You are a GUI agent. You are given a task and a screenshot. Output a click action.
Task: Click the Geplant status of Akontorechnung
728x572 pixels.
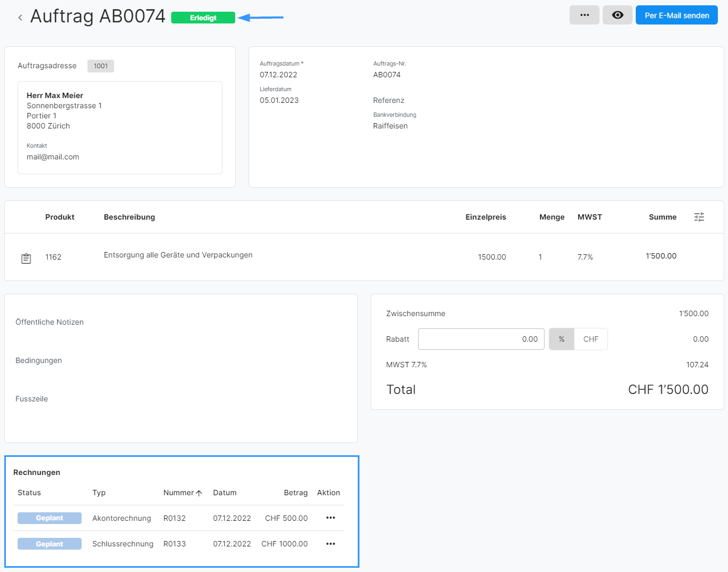(x=50, y=518)
